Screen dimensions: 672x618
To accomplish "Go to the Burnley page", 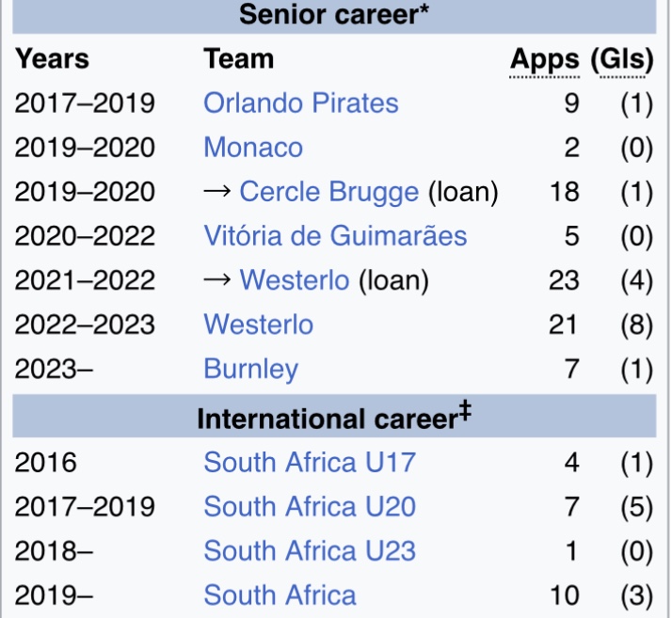I will tap(250, 369).
